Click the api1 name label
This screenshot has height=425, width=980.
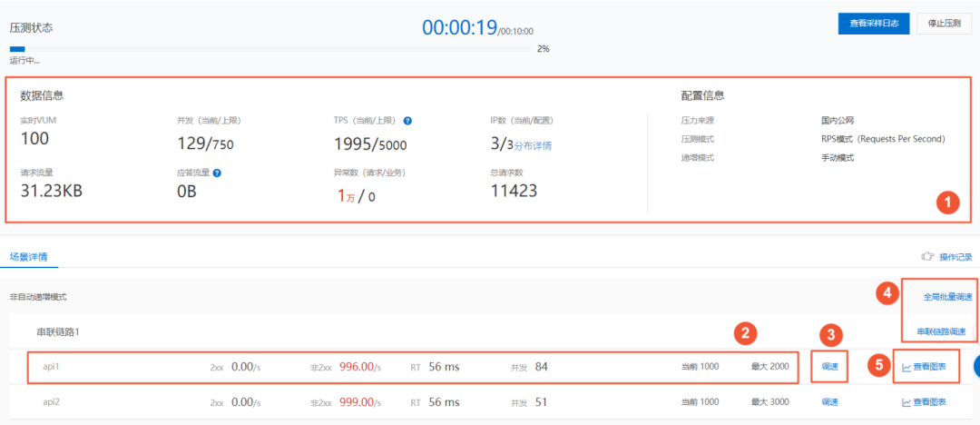pos(50,367)
